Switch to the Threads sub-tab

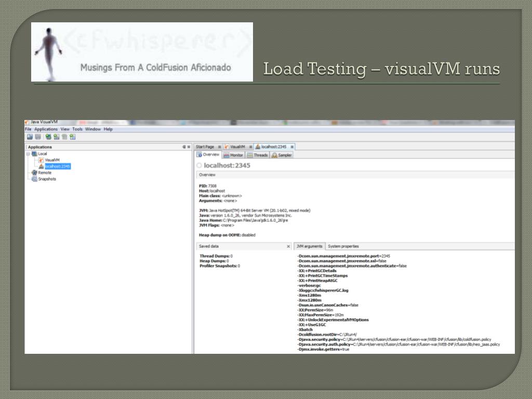[x=258, y=155]
